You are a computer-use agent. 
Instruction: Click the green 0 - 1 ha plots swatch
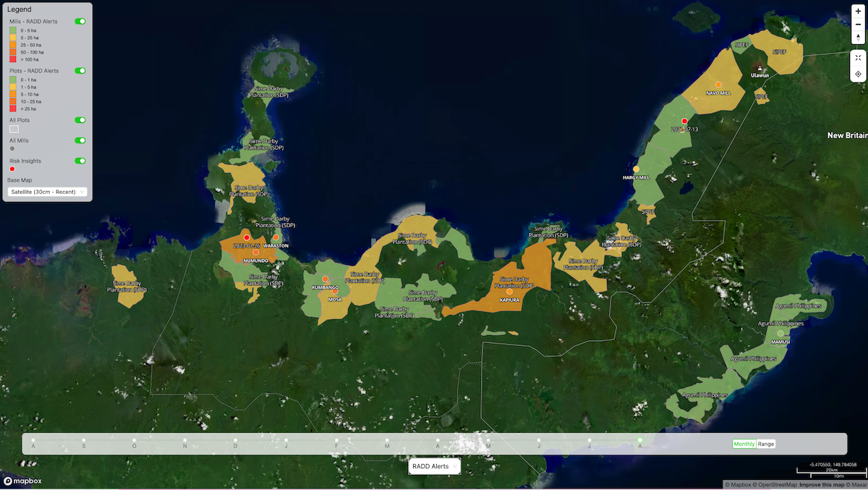click(x=13, y=80)
